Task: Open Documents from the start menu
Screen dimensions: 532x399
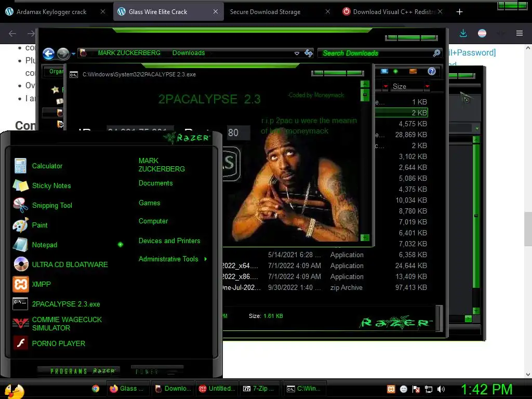Action: pos(155,183)
